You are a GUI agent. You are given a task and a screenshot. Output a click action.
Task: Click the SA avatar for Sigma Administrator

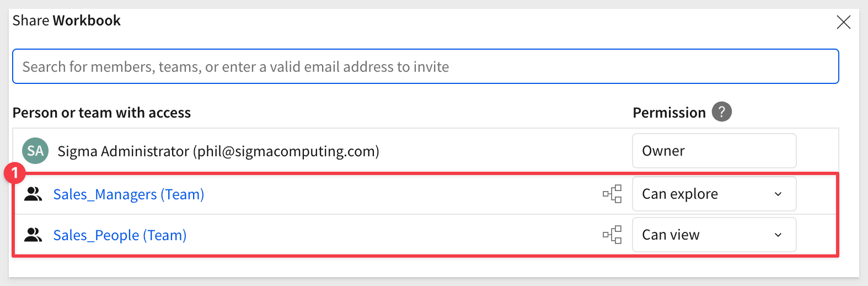pyautogui.click(x=35, y=151)
